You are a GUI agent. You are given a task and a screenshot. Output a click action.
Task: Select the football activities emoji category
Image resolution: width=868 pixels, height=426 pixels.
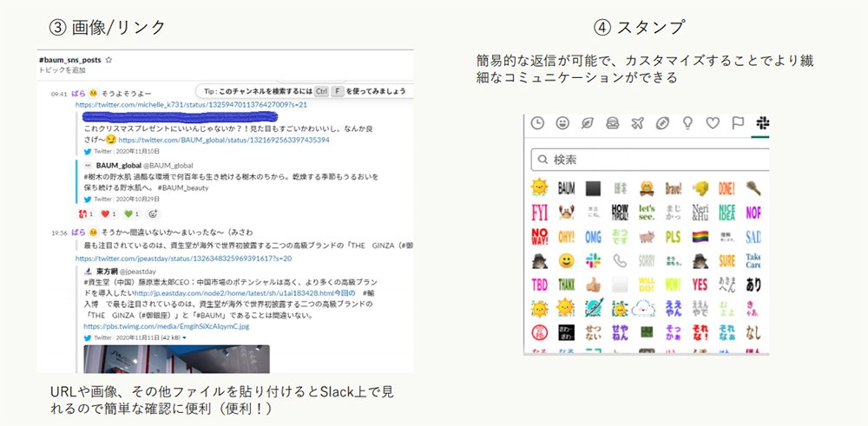pos(662,123)
